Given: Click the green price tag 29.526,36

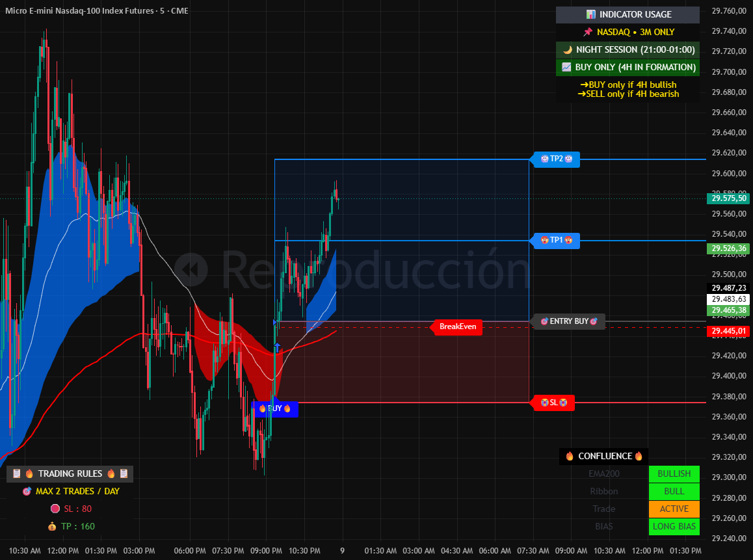Looking at the screenshot, I should pos(728,248).
